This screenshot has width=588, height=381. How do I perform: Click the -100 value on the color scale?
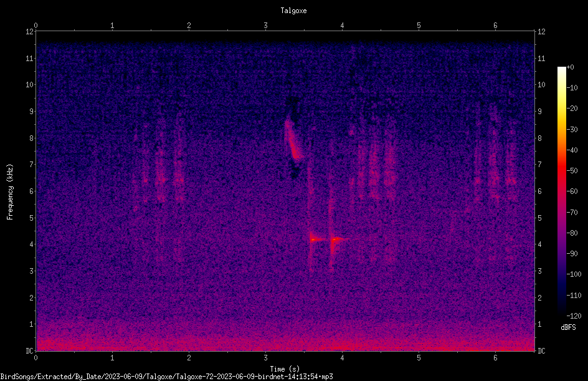(574, 274)
